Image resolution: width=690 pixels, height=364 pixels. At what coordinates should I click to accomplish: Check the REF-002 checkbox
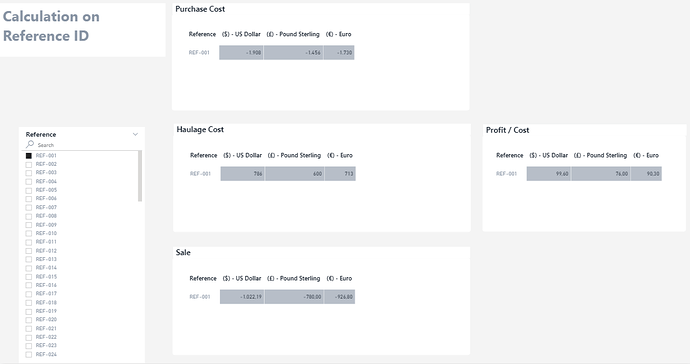click(x=29, y=164)
